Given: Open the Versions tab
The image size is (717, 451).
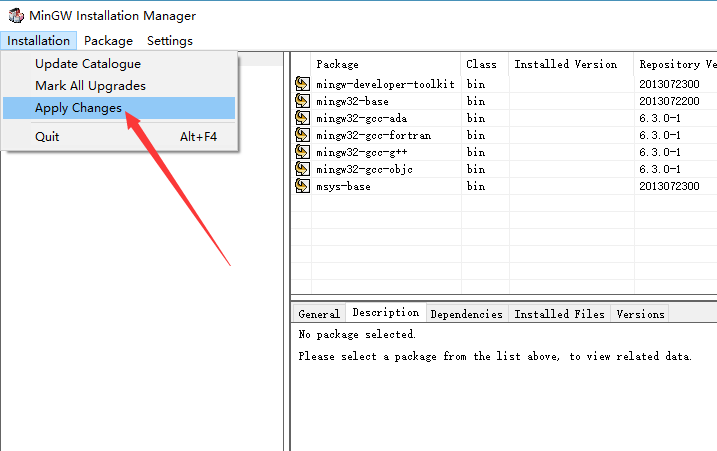Looking at the screenshot, I should coord(640,314).
